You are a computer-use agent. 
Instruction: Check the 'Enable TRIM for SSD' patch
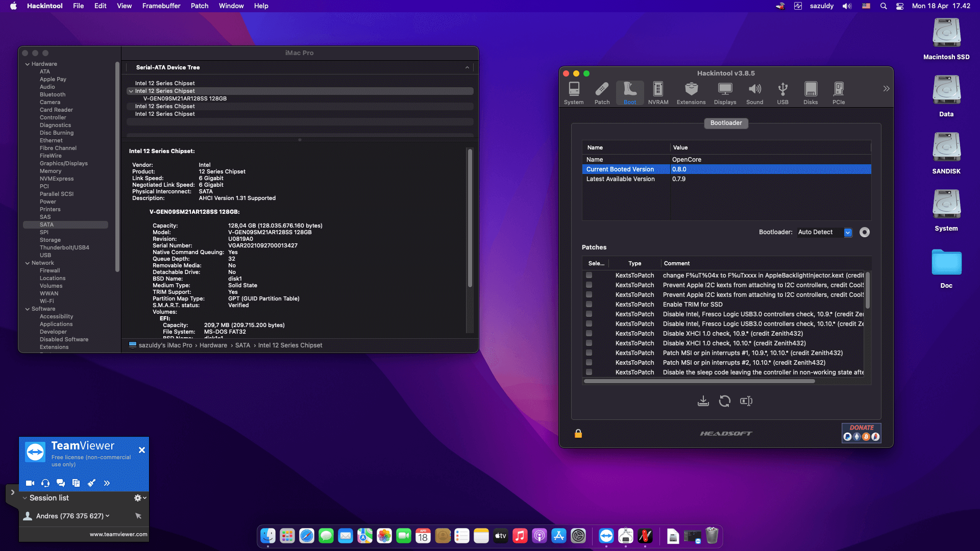589,305
